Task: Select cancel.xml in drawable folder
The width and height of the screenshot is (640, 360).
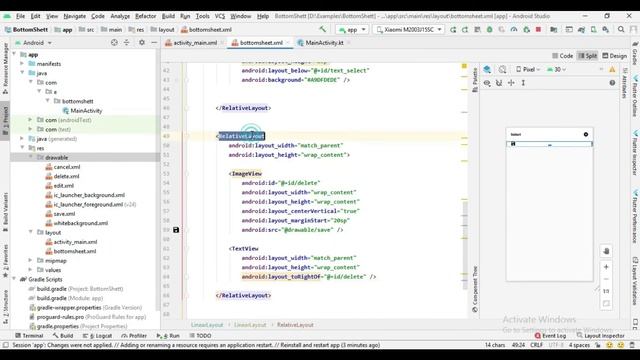Action: pos(67,167)
